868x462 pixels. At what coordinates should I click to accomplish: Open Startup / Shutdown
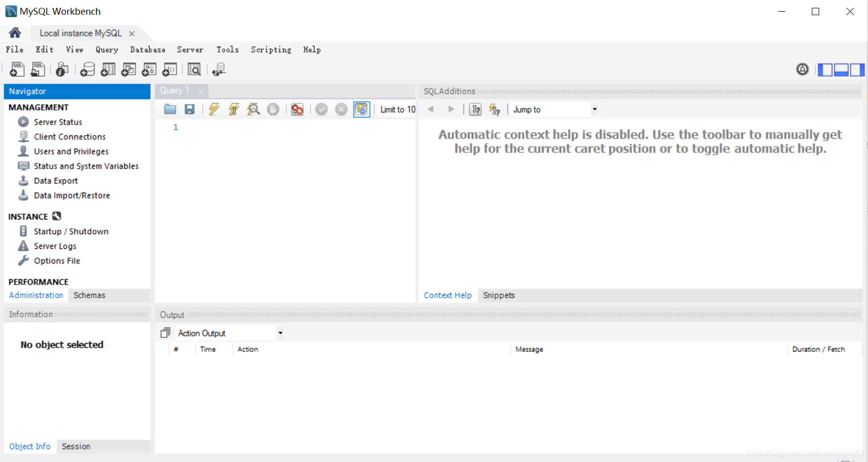point(71,231)
